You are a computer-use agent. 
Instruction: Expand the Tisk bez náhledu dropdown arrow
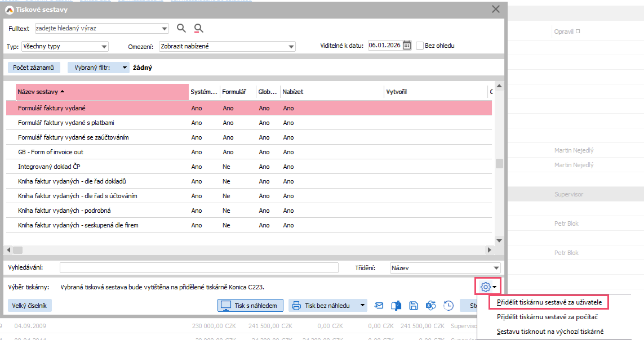pyautogui.click(x=363, y=306)
